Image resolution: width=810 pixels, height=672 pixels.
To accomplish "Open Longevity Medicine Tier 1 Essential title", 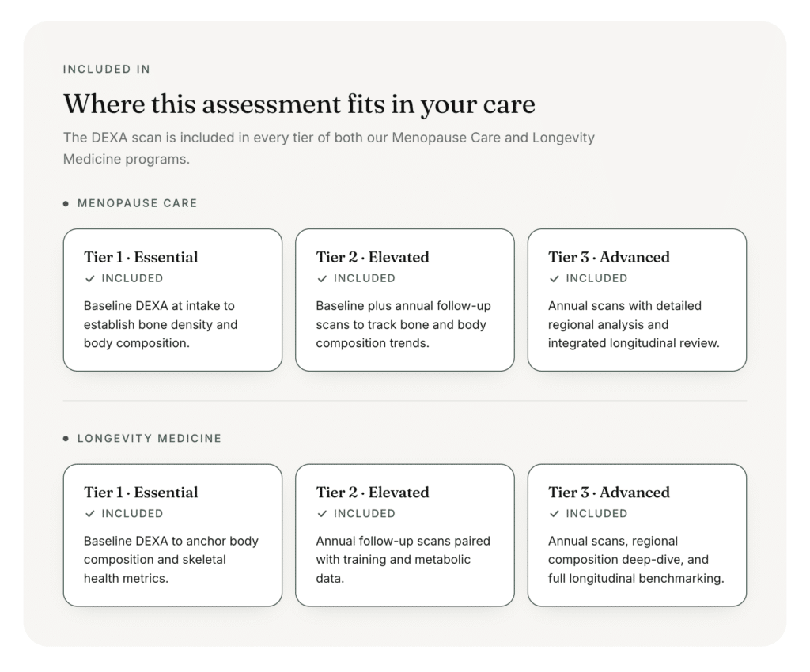I will tap(141, 493).
